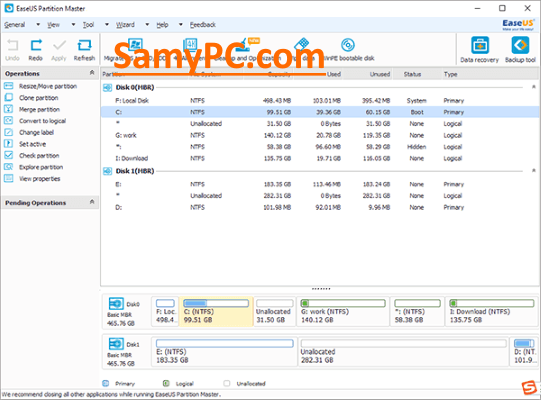Open the View menu

pos(53,25)
